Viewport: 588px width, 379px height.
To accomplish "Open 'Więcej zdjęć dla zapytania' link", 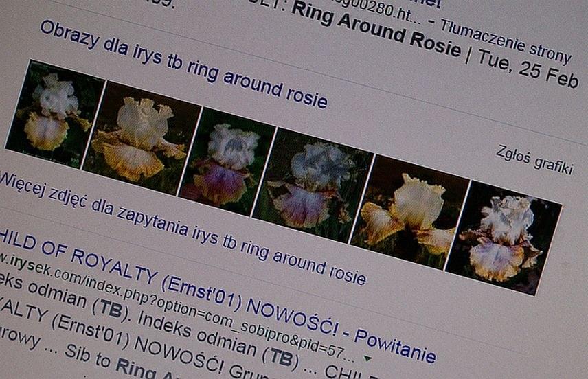I will 182,229.
